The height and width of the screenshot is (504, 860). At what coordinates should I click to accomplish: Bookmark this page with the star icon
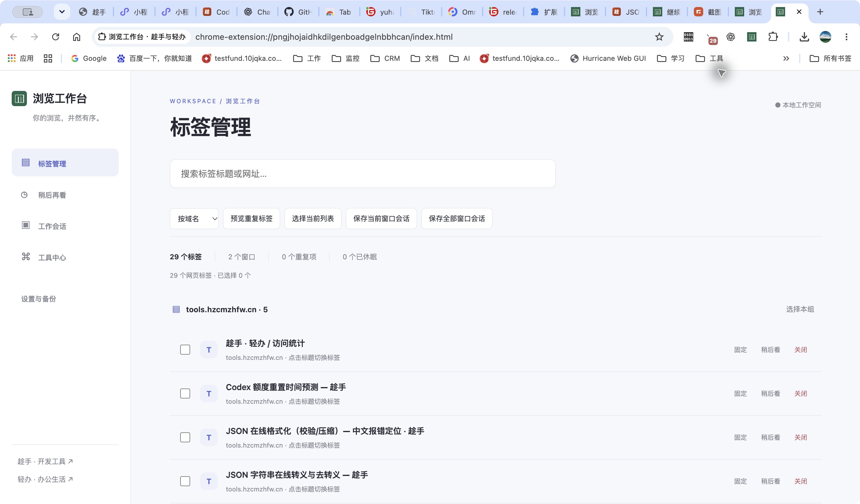click(x=659, y=37)
